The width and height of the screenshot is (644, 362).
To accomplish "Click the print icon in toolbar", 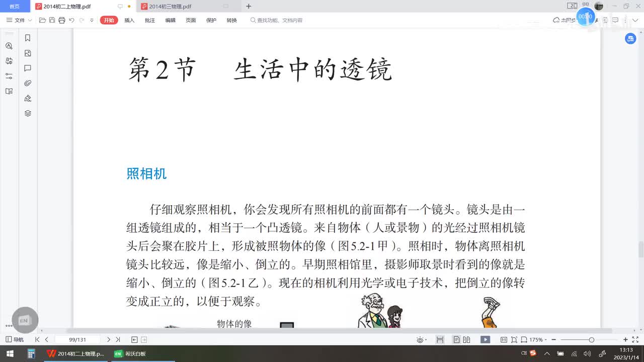I will tap(61, 20).
